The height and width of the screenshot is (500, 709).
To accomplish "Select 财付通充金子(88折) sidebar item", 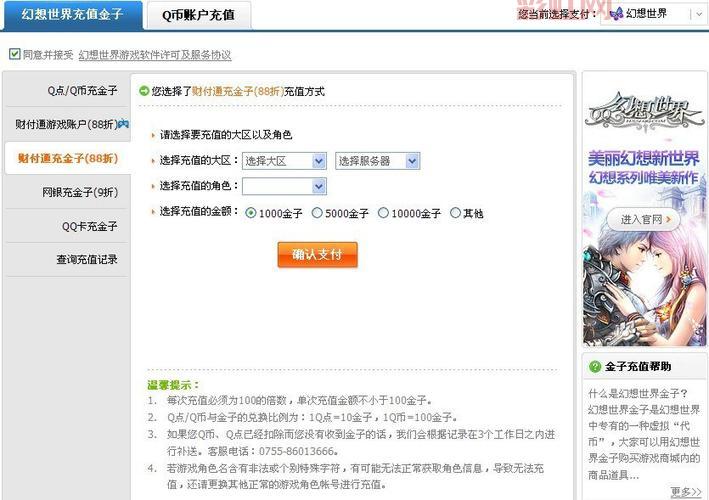I will tap(68, 158).
